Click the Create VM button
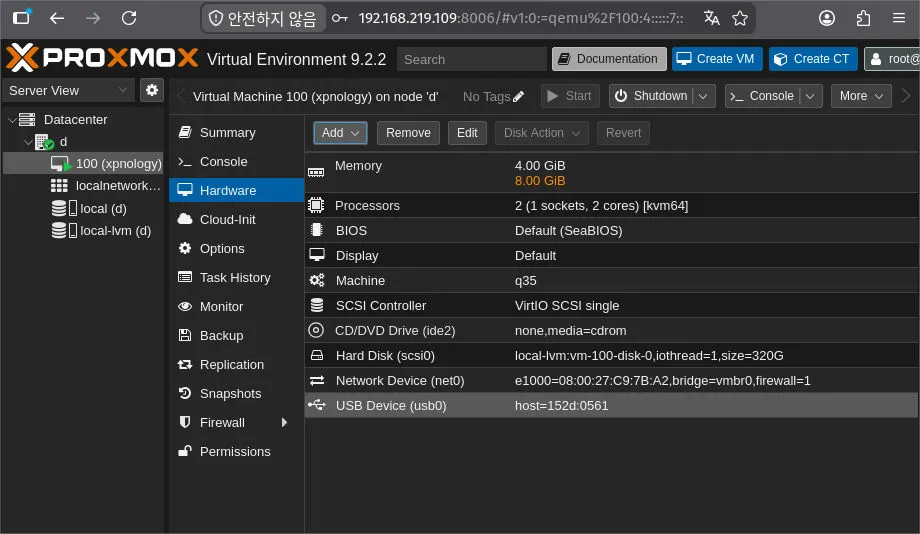This screenshot has width=920, height=534. tap(717, 59)
